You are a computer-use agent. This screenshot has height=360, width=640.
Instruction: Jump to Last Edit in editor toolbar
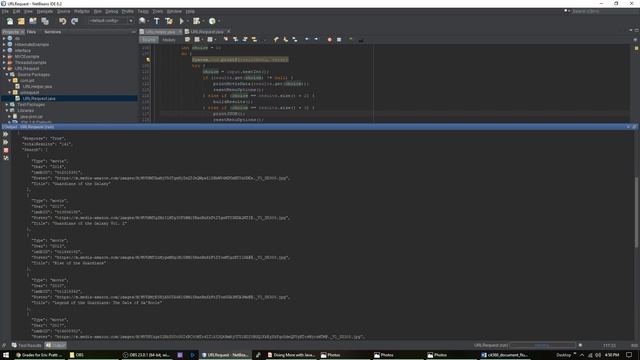point(187,40)
